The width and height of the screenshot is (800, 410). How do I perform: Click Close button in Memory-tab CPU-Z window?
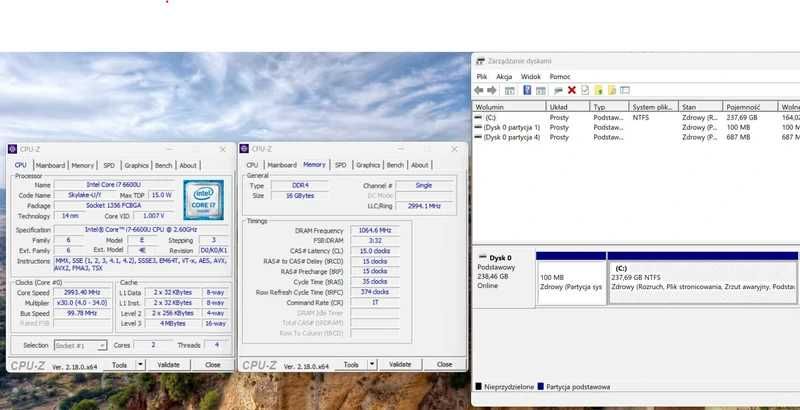444,364
